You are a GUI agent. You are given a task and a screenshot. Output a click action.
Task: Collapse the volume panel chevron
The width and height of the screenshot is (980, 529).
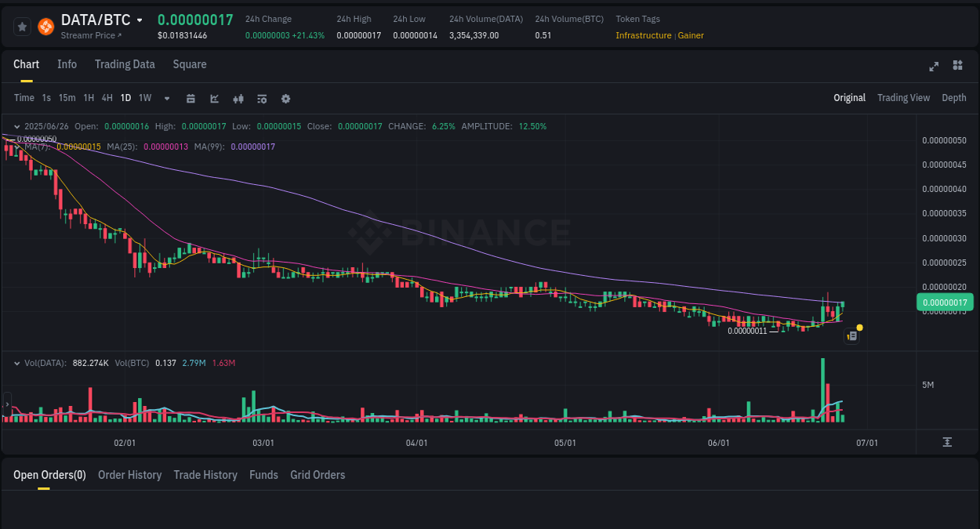point(16,362)
